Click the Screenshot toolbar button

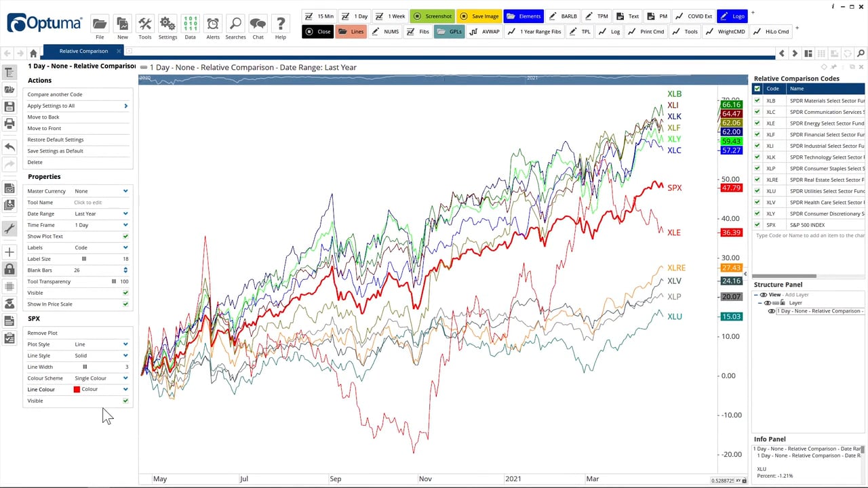coord(432,16)
